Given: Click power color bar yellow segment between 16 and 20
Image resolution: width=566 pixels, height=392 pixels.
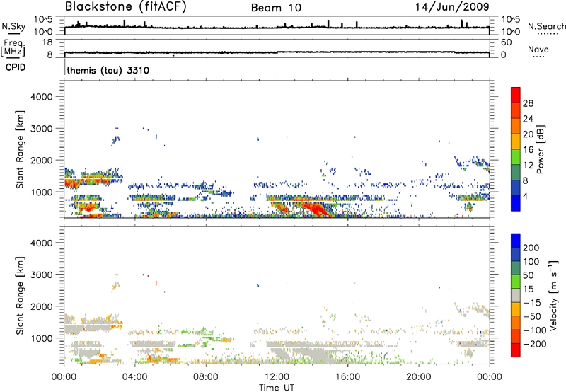Looking at the screenshot, I should click(x=516, y=142).
